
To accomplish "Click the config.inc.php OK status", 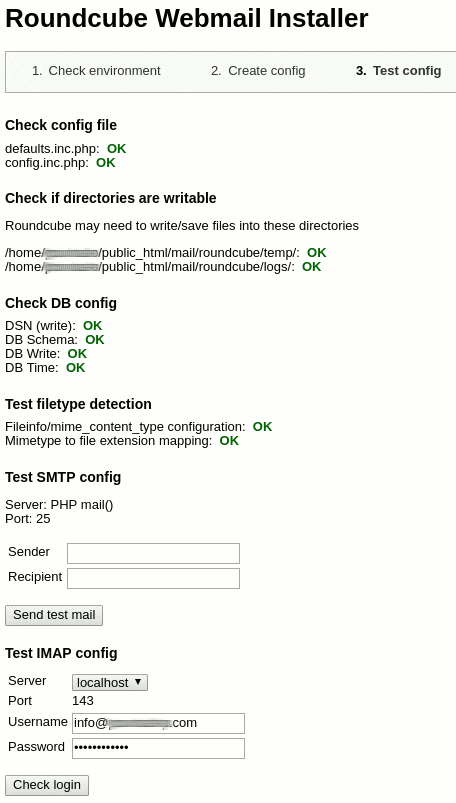I will (106, 163).
